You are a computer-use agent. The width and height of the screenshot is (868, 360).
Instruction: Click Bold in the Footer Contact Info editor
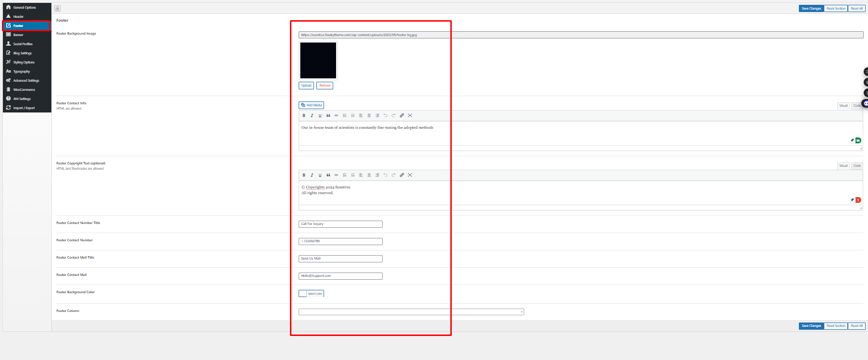pos(304,115)
